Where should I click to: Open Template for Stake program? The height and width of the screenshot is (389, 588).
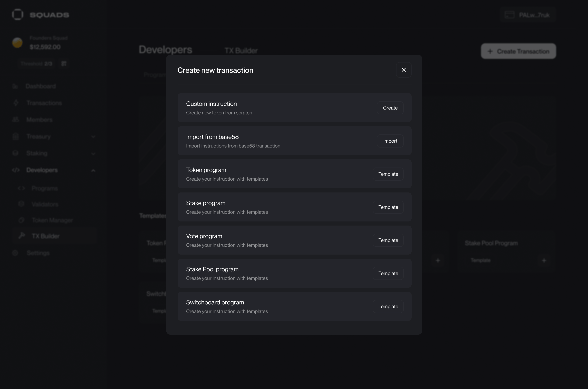pyautogui.click(x=388, y=207)
